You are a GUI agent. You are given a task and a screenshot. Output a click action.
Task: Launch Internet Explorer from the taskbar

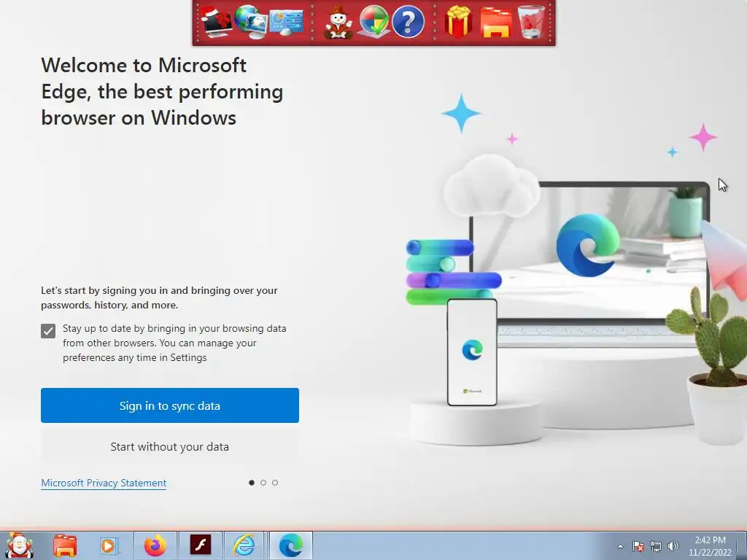(x=244, y=545)
